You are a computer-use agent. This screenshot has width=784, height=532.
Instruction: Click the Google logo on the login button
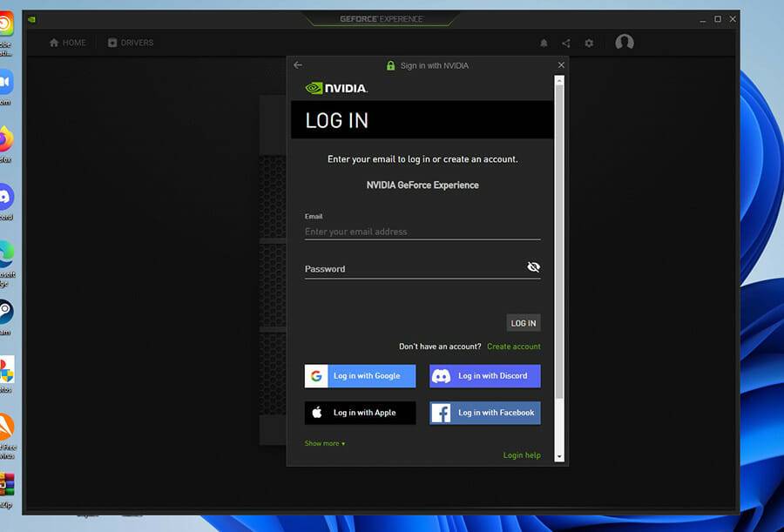316,375
